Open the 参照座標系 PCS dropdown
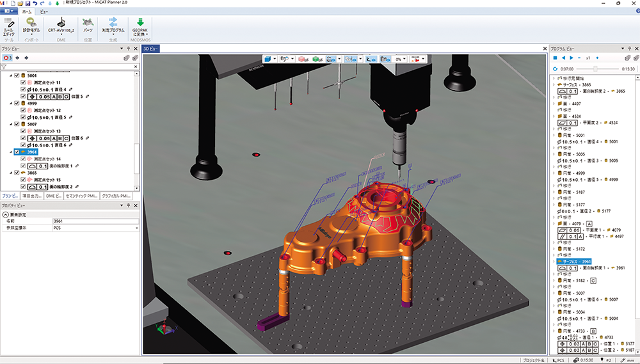Image resolution: width=640 pixels, height=364 pixels. tap(136, 227)
